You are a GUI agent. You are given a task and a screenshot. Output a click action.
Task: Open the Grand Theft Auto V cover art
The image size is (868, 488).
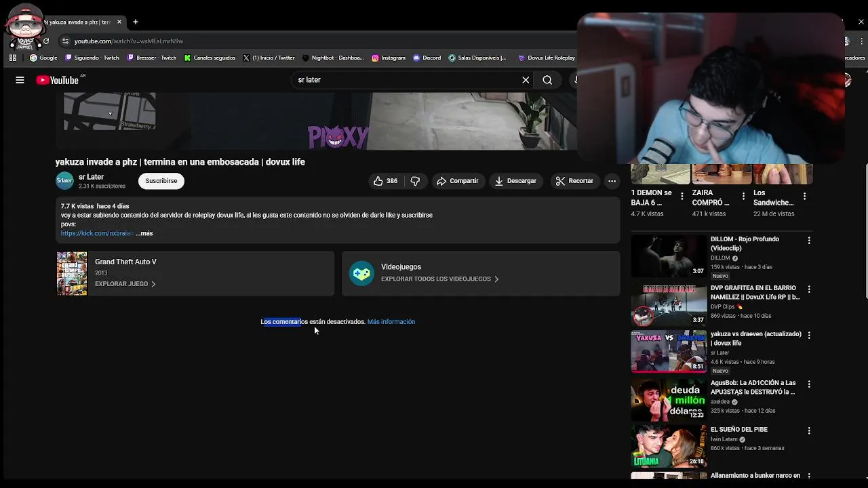click(72, 274)
